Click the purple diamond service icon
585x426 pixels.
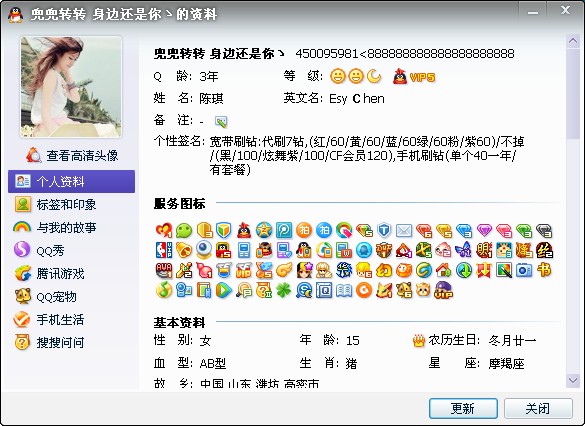(484, 231)
